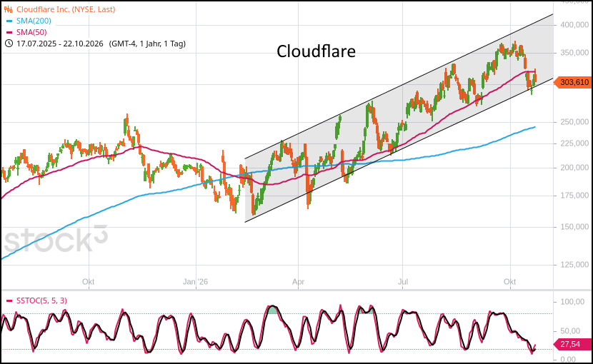Click the SSTOC(5, 5, 3) indicator label
This screenshot has width=593, height=364.
(41, 300)
